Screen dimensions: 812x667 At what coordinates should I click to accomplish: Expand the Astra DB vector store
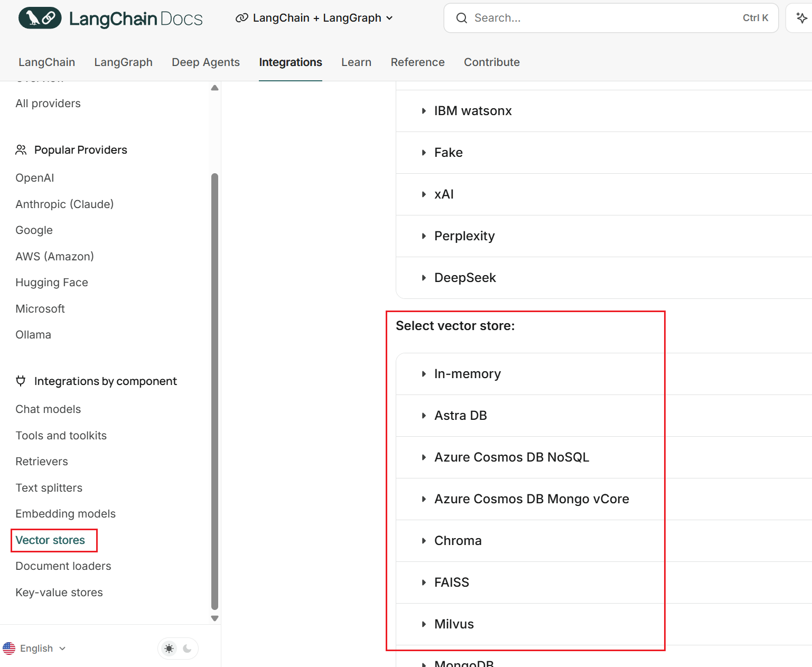604,416
